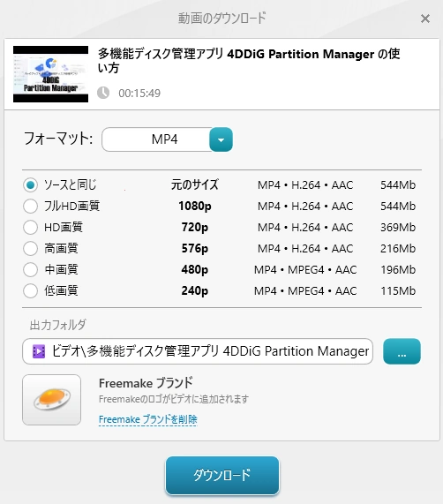Click the video folder icon in path field
Screen dimensions: 443x504
click(x=39, y=351)
